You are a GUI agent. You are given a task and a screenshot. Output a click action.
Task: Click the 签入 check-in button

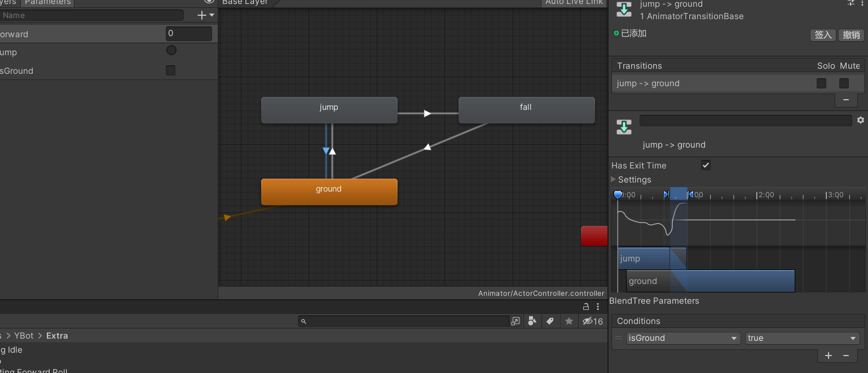click(x=823, y=35)
